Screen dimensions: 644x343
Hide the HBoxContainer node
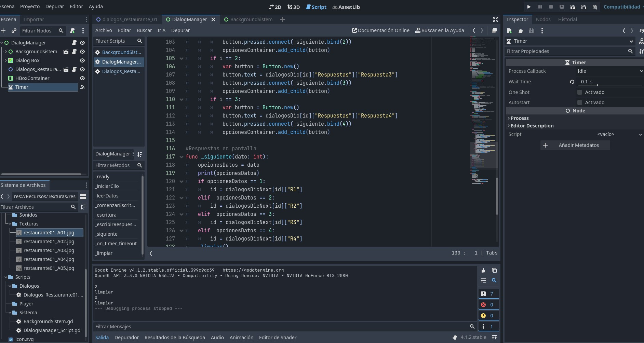pos(82,78)
